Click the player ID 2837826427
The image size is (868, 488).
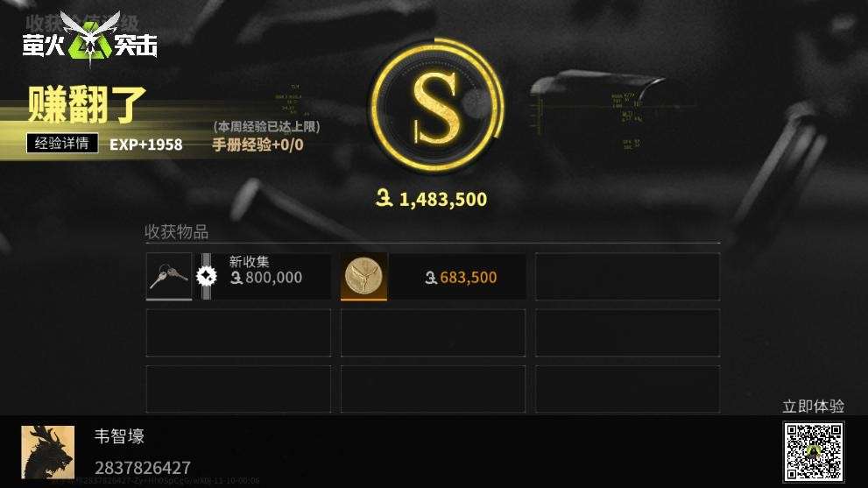point(143,468)
